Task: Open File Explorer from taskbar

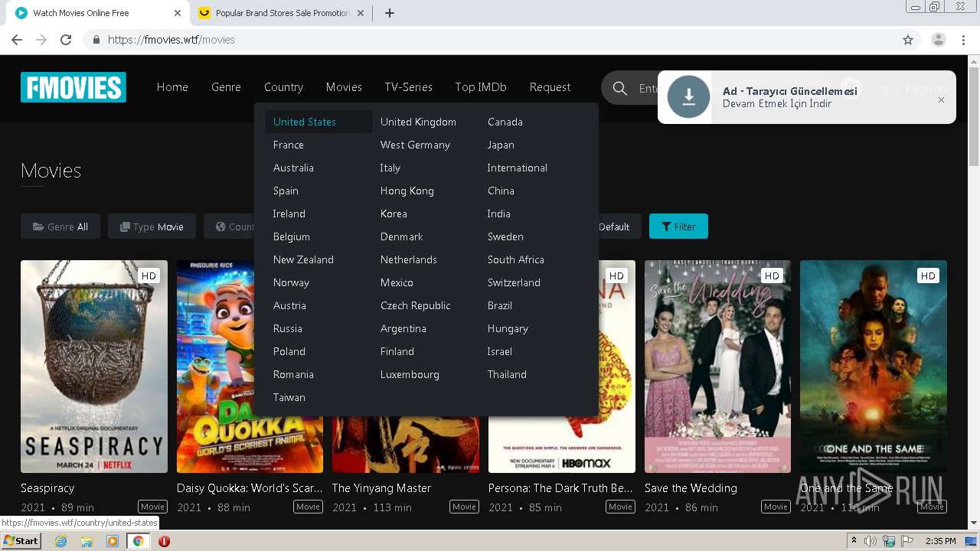Action: (87, 541)
